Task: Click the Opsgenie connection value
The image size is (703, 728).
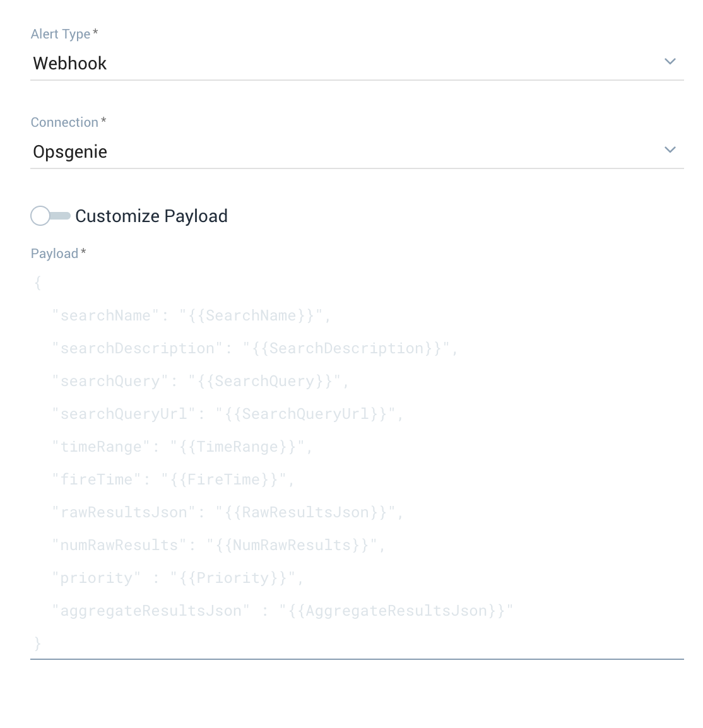Action: click(69, 151)
